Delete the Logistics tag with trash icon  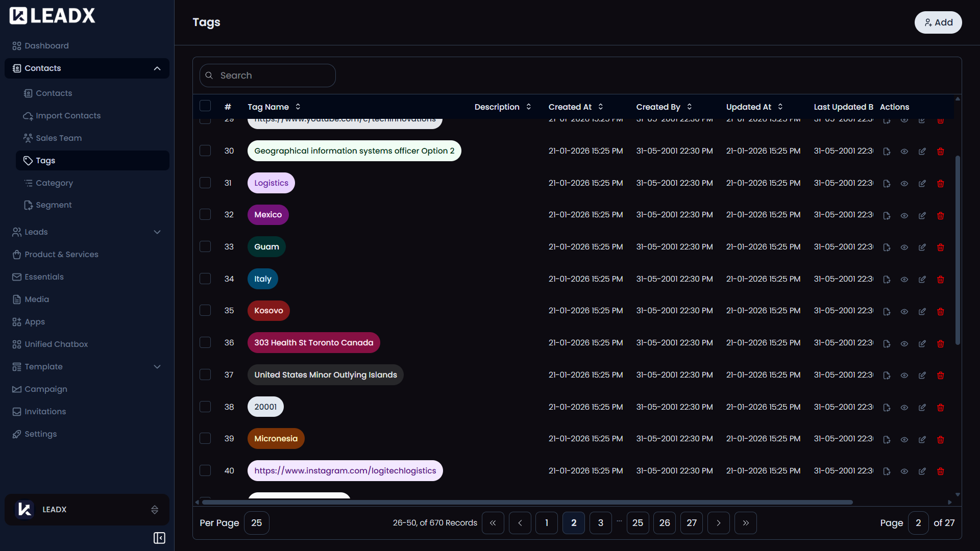[x=940, y=184]
